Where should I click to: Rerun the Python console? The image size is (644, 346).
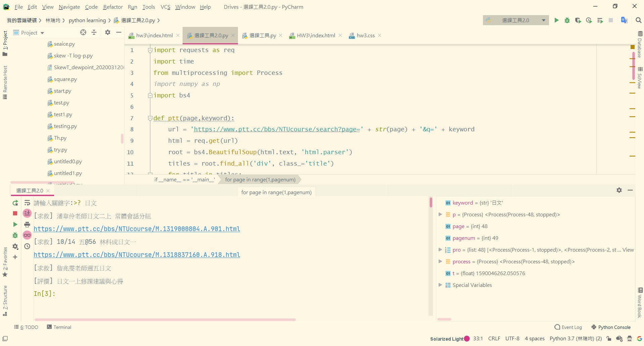coord(15,203)
